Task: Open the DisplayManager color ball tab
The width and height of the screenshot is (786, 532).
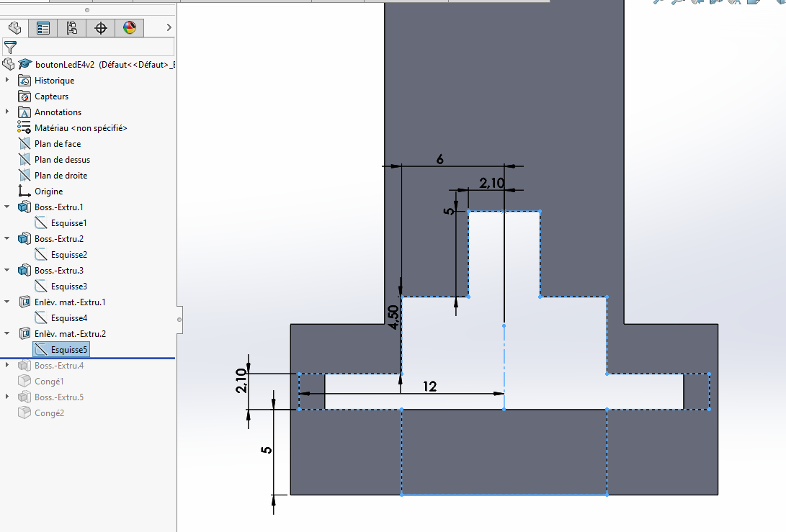Action: coord(130,28)
